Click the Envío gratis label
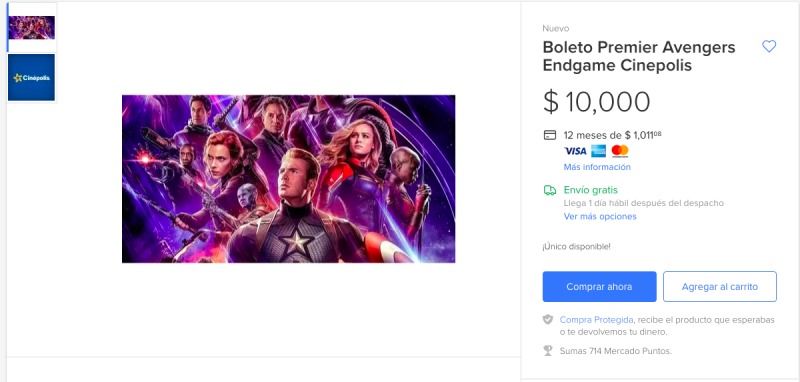The image size is (800, 382). (x=591, y=190)
